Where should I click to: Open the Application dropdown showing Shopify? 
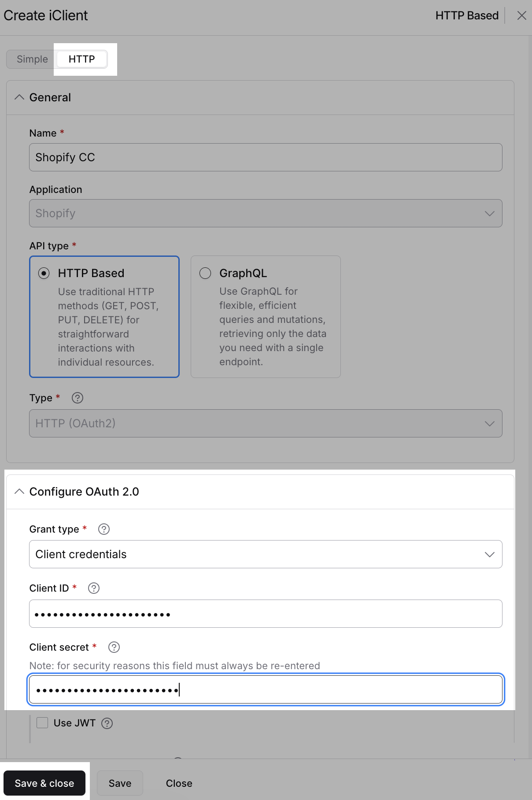tap(266, 213)
